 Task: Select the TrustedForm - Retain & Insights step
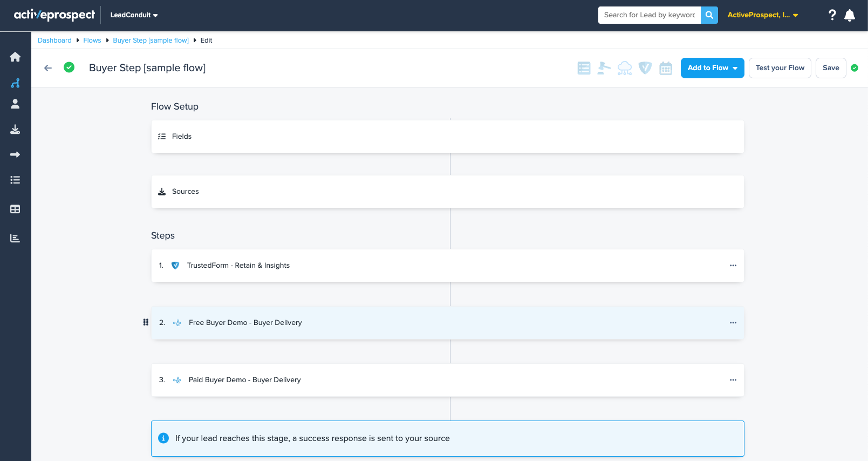[448, 266]
